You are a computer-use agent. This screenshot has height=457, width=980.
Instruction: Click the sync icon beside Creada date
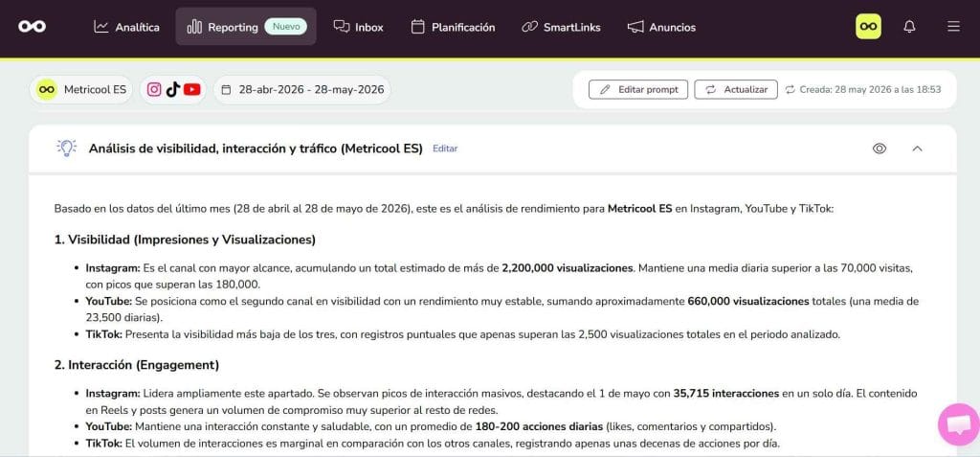[791, 89]
